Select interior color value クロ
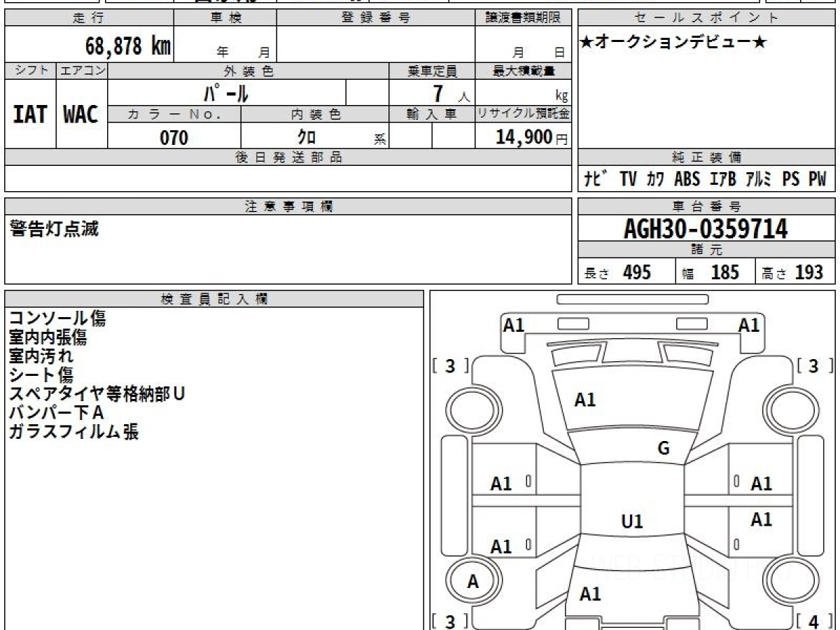Screen dimensions: 840x630 click(307, 137)
